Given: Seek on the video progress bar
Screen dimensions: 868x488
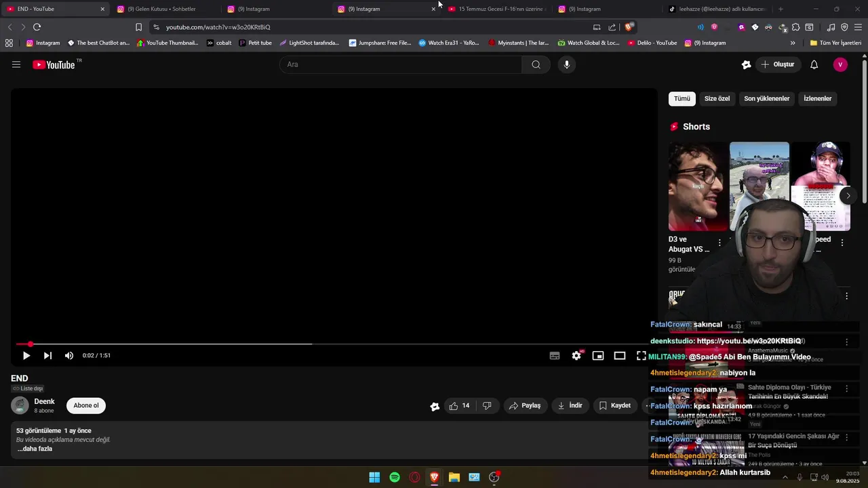Looking at the screenshot, I should (x=334, y=344).
